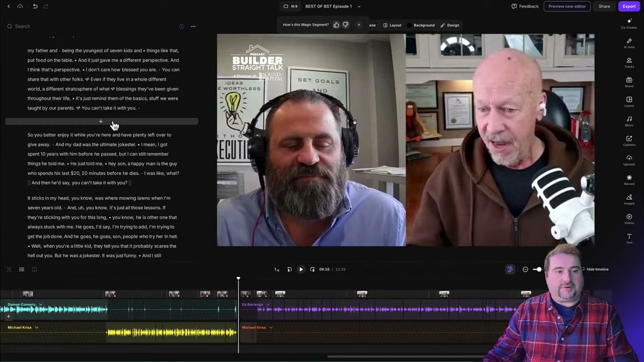Adjust the timeline zoom slider handle

tap(538, 269)
